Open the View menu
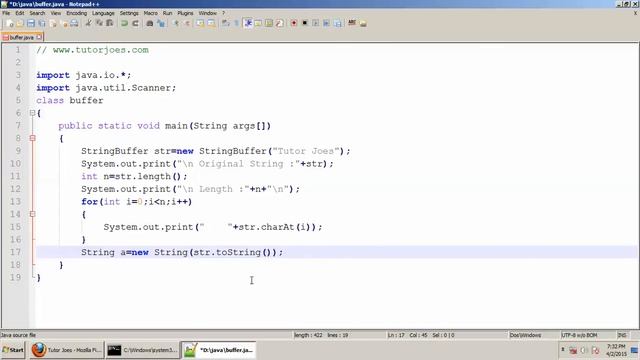This screenshot has height=360, width=640. click(x=56, y=13)
